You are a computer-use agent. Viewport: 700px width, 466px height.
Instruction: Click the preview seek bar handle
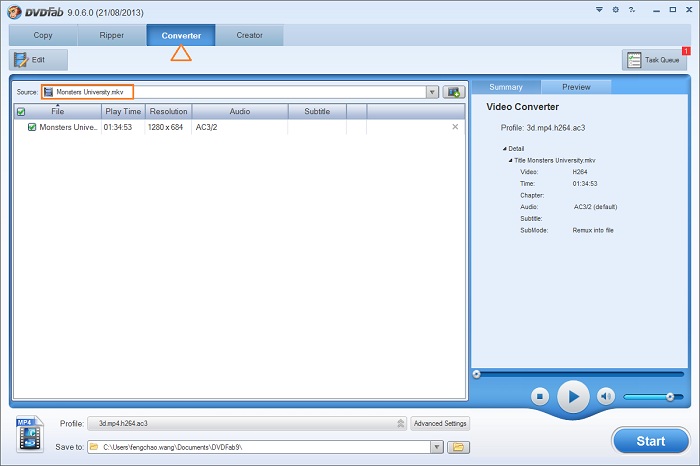(x=476, y=374)
